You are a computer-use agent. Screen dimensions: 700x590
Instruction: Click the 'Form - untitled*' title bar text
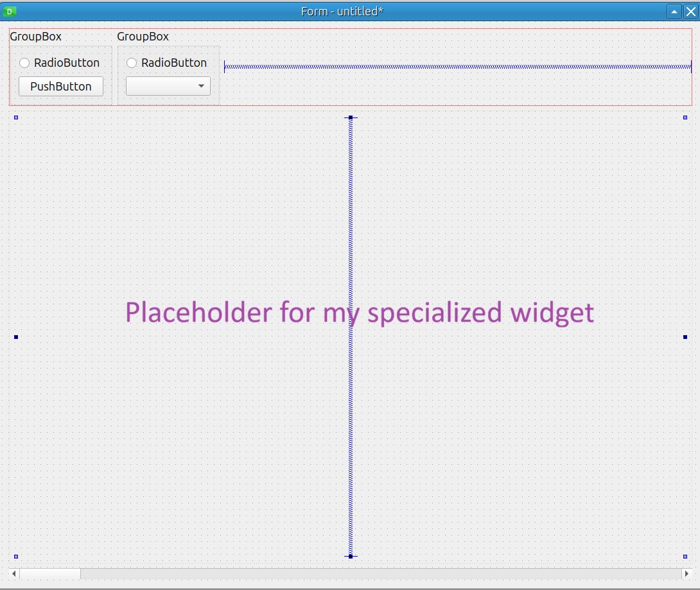click(342, 11)
